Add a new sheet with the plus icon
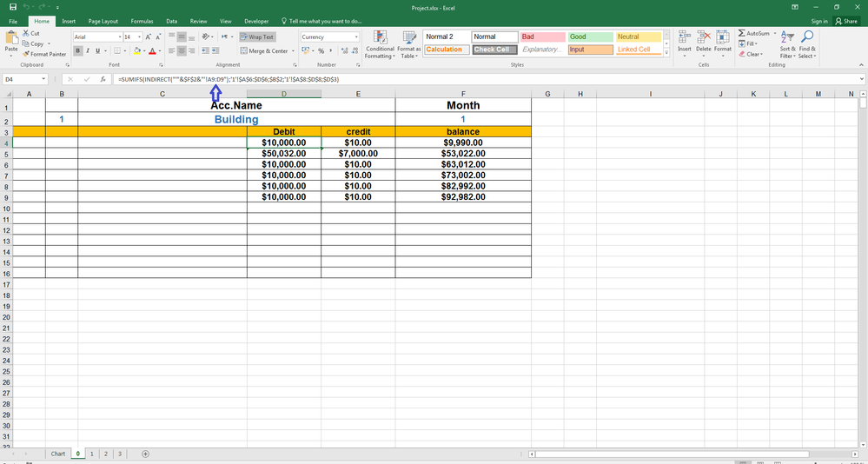 click(145, 454)
